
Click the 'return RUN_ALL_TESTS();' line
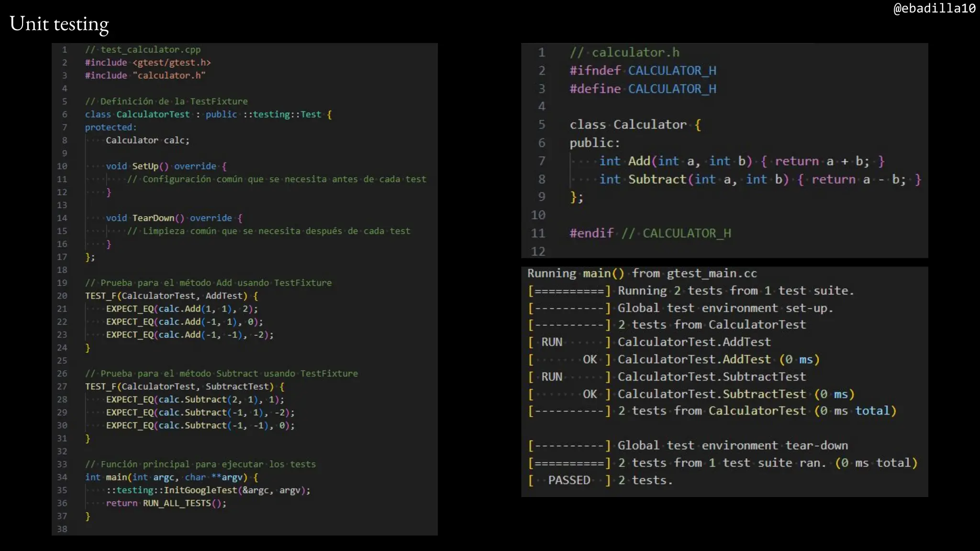click(166, 503)
